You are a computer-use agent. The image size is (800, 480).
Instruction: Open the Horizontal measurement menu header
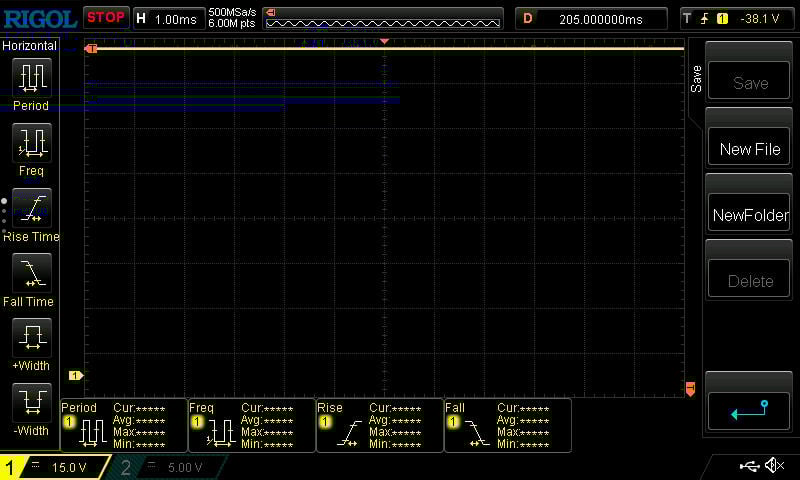tap(30, 46)
